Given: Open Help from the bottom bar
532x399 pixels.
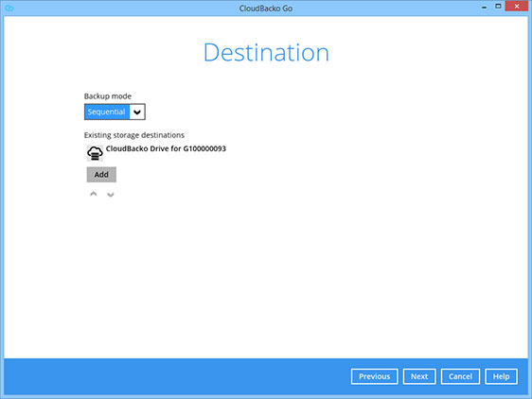Looking at the screenshot, I should pos(501,376).
